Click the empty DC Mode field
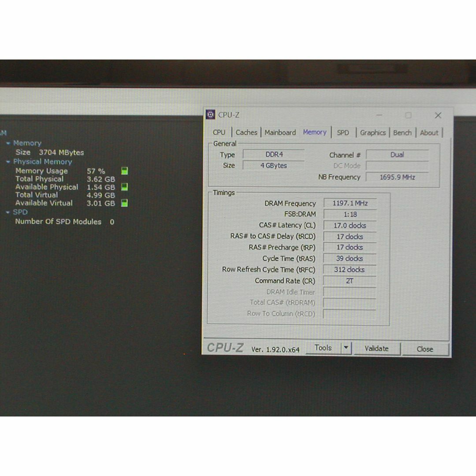Viewport: 476px width, 476px height. pos(397,166)
